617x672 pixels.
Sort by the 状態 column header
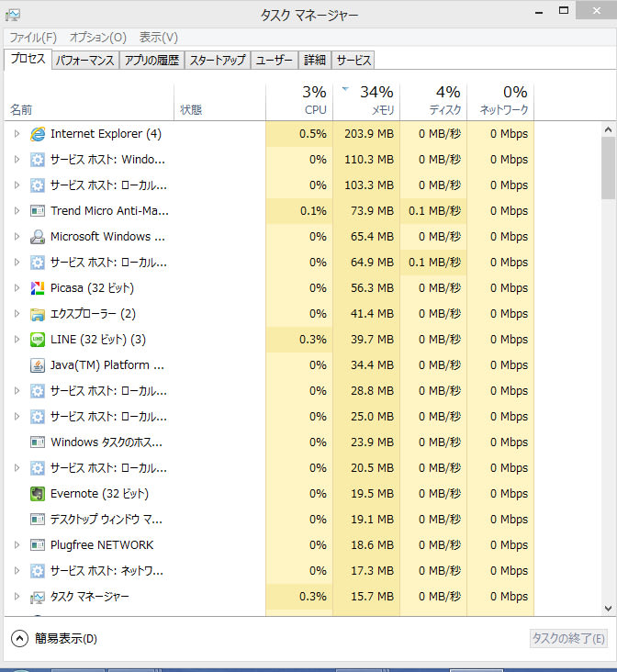coord(219,102)
